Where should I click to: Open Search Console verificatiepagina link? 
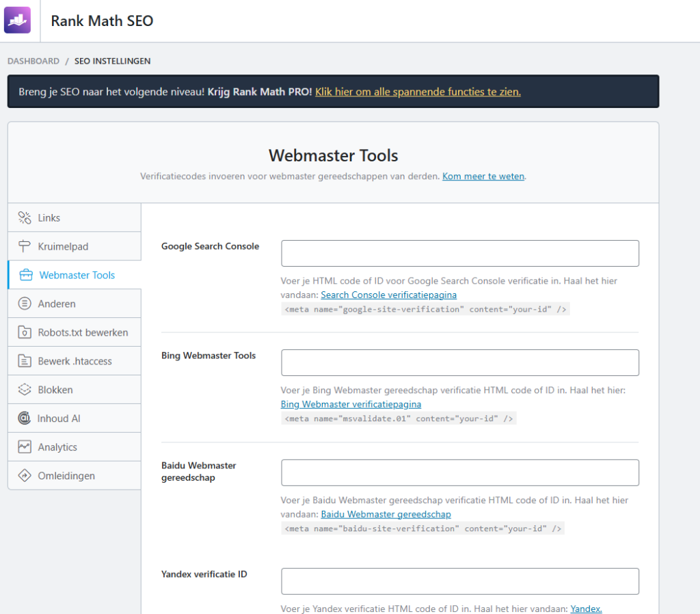click(388, 295)
